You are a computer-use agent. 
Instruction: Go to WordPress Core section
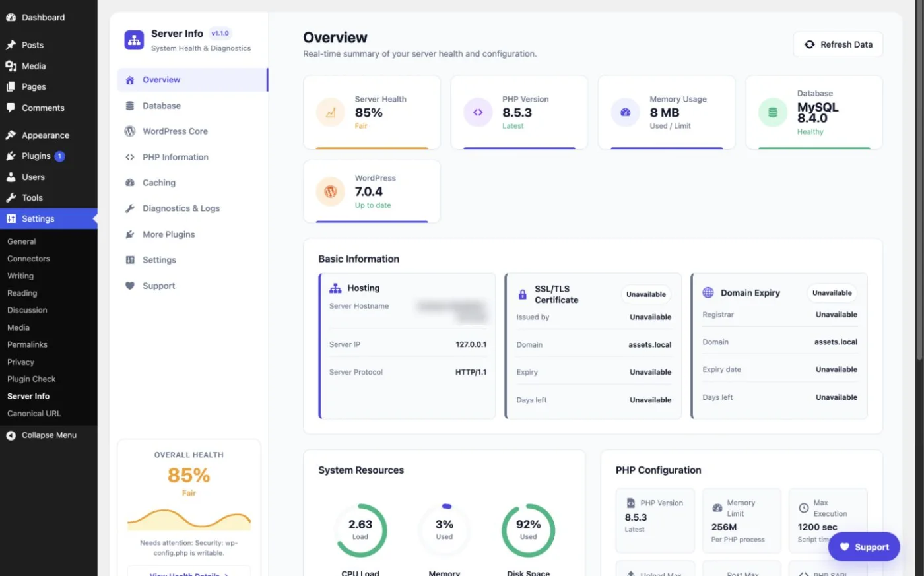pos(192,131)
